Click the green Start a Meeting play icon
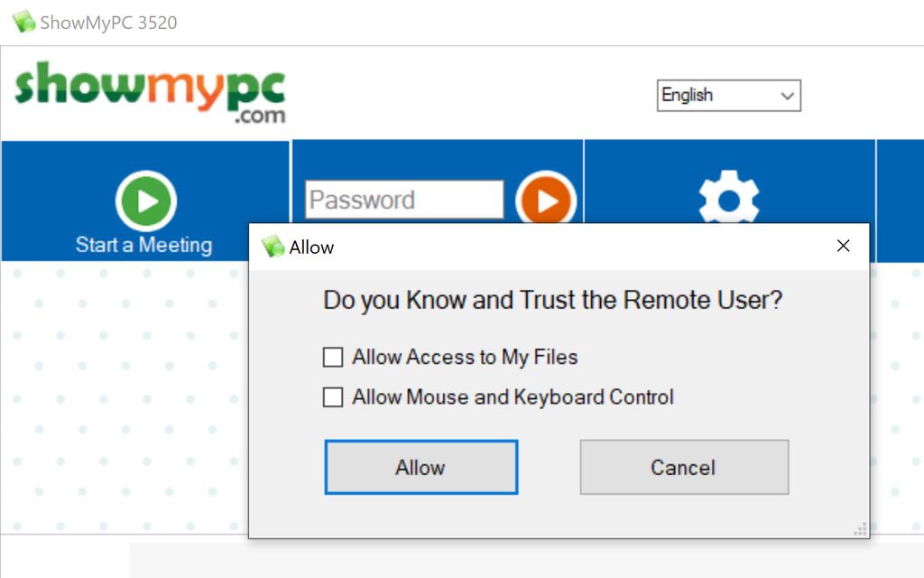Viewport: 924px width, 578px height. click(x=145, y=200)
